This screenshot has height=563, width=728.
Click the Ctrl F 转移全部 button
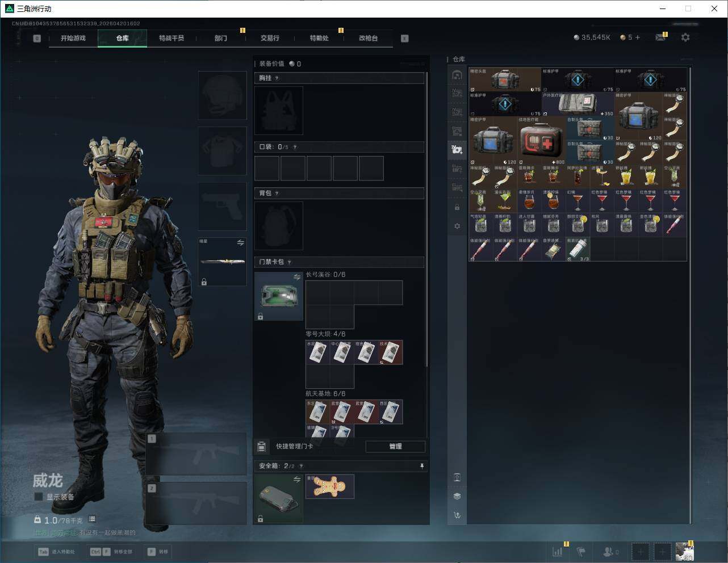tap(111, 552)
